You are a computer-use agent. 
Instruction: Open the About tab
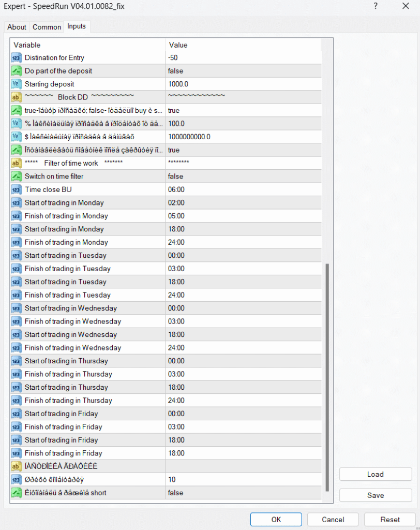(x=17, y=27)
